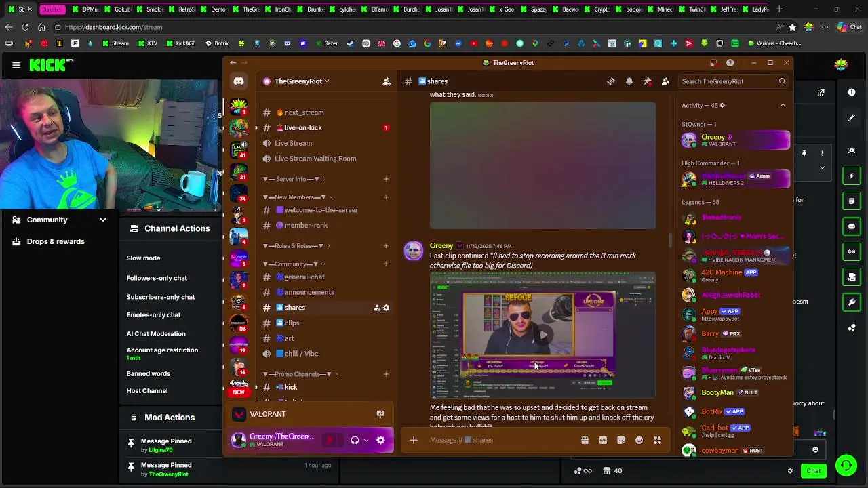Click Kick lightning quick actions icon
Image resolution: width=868 pixels, height=488 pixels.
point(852,176)
